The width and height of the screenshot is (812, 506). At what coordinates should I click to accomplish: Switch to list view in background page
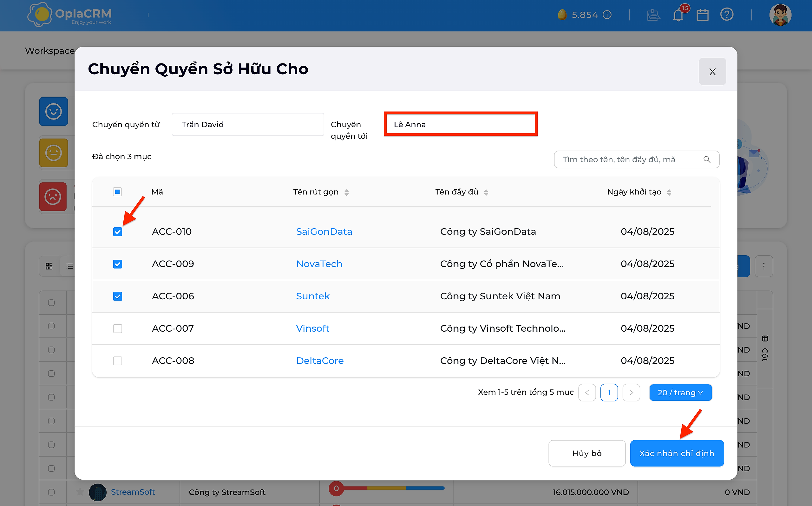click(x=69, y=266)
